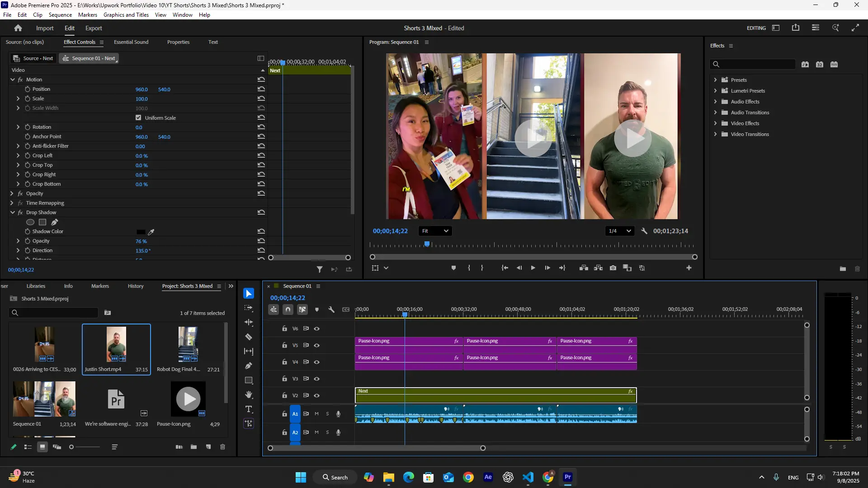The width and height of the screenshot is (868, 488).
Task: Select the Ripple Edit tool
Action: 249,322
